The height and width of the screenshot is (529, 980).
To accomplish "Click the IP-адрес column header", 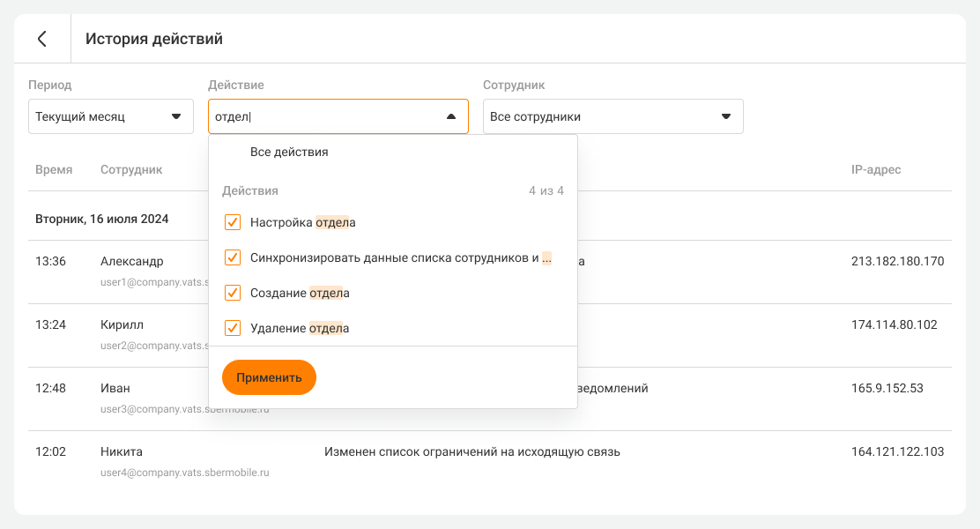I will 870,169.
